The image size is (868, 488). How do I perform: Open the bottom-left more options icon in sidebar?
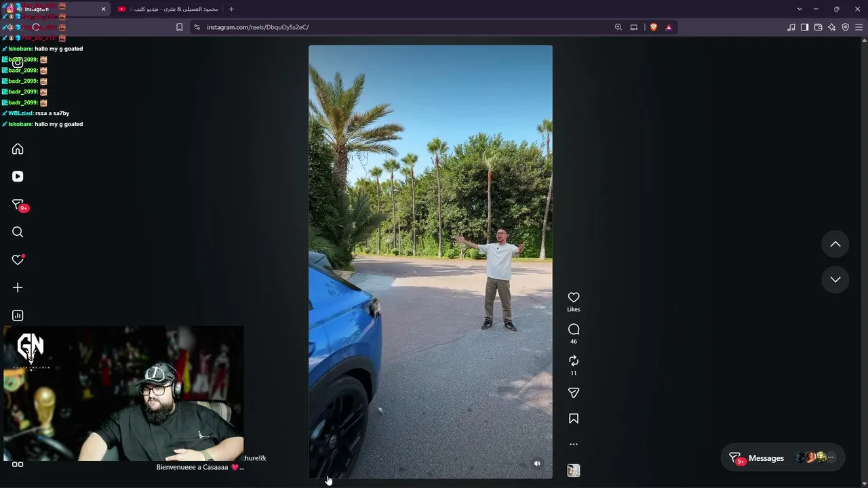pyautogui.click(x=18, y=464)
